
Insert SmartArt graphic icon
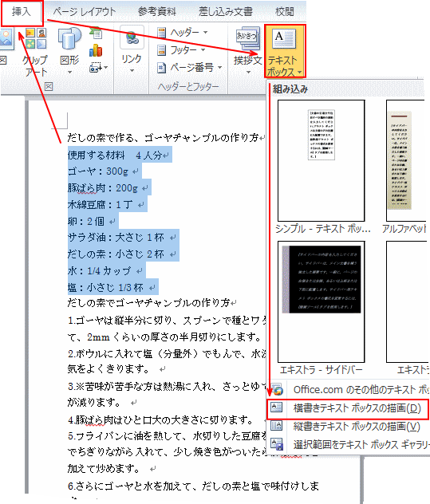click(96, 33)
